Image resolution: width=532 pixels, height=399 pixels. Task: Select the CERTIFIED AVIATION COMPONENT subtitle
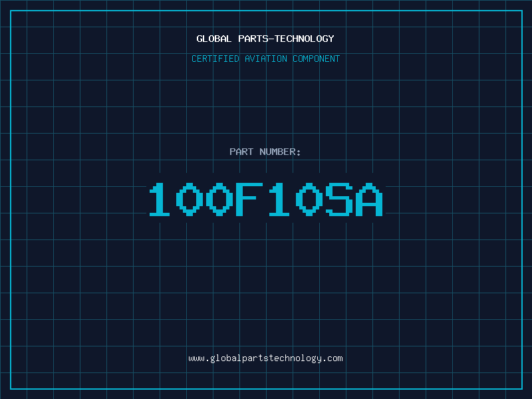coord(265,59)
